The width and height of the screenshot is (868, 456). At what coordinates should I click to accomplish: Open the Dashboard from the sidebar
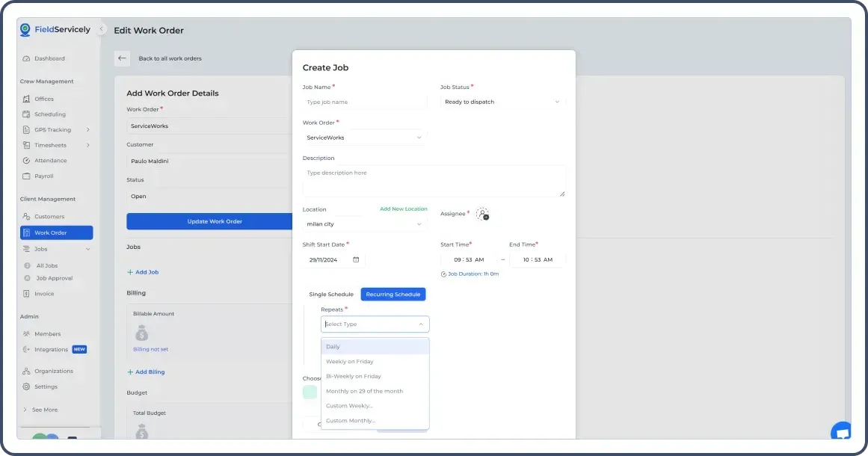(49, 58)
